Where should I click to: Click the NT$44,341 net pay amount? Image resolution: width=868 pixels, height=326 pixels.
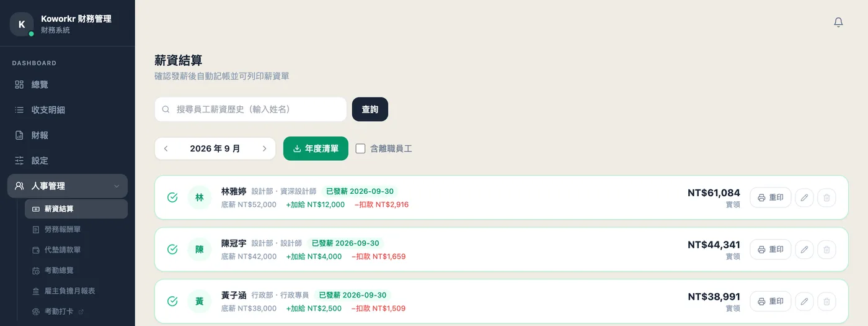point(714,245)
